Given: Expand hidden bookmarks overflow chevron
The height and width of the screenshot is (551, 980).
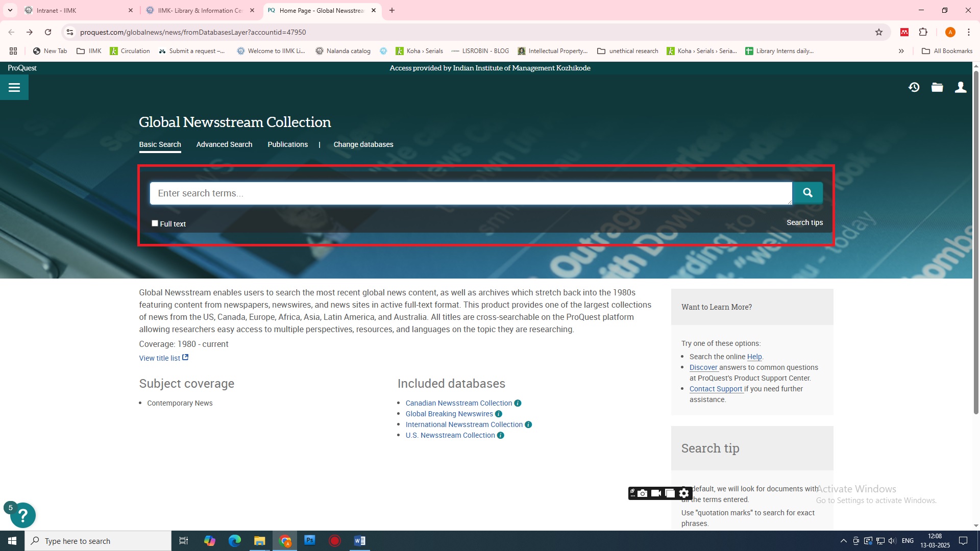Looking at the screenshot, I should (x=901, y=51).
